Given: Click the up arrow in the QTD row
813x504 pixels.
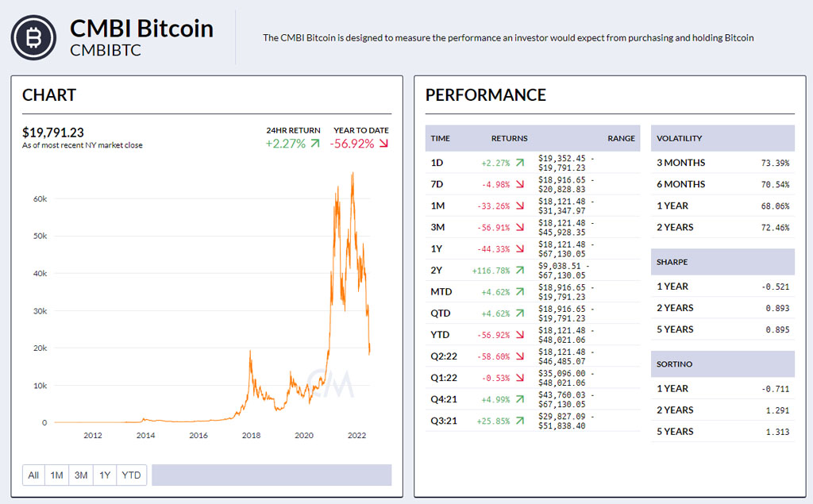Looking at the screenshot, I should [519, 314].
